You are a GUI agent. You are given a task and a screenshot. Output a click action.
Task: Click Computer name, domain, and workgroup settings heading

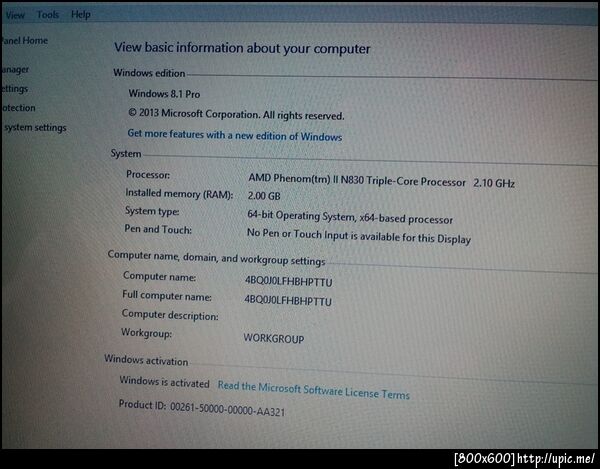tap(217, 258)
